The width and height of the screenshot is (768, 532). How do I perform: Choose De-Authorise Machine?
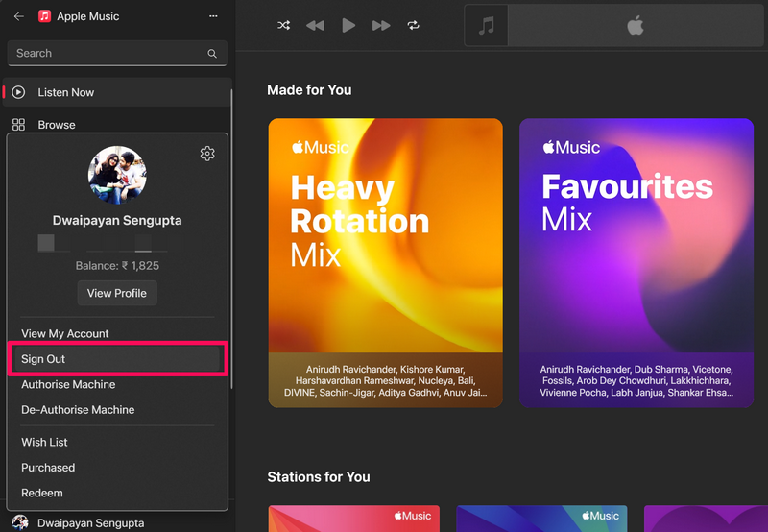tap(78, 410)
